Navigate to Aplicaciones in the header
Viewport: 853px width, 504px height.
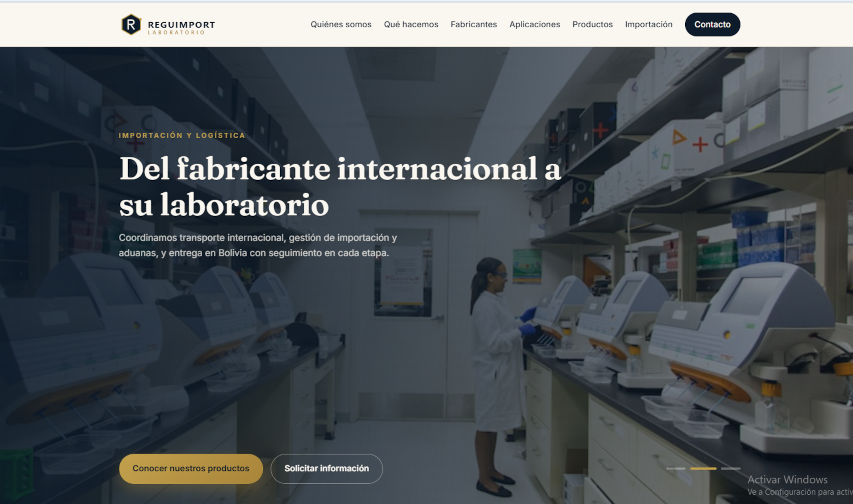tap(535, 24)
